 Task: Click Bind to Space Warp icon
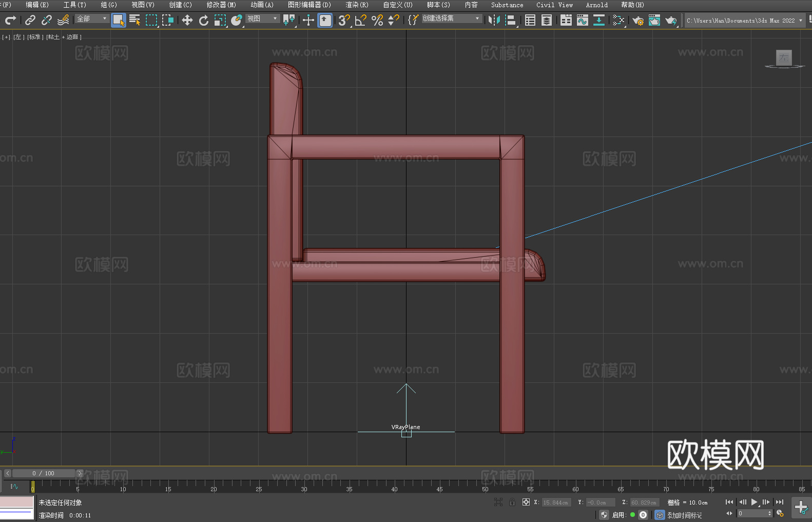point(63,20)
